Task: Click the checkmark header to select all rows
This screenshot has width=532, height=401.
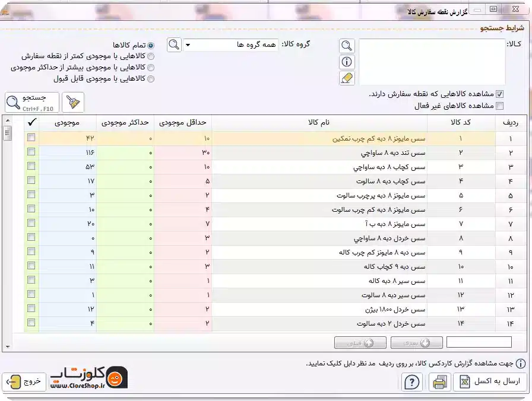Action: point(32,122)
